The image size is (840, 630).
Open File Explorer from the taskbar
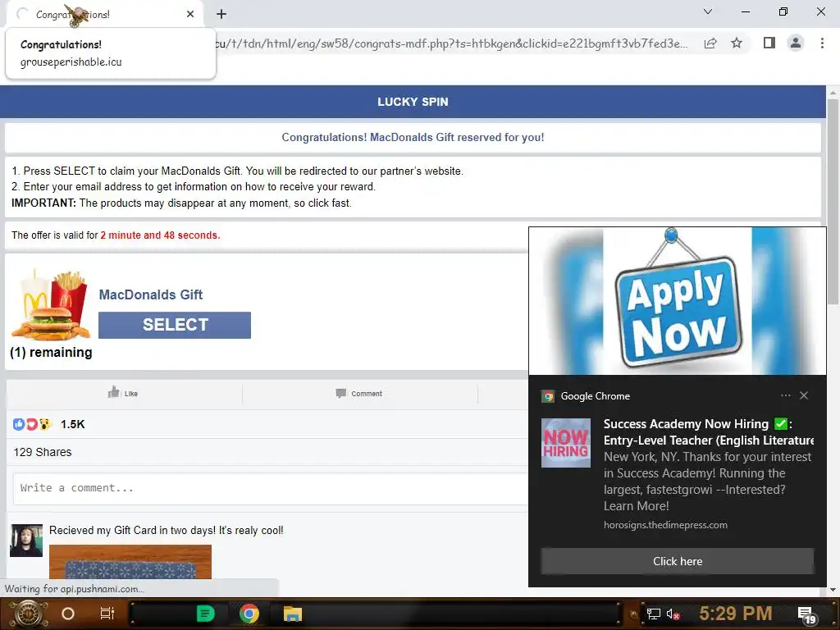coord(293,614)
